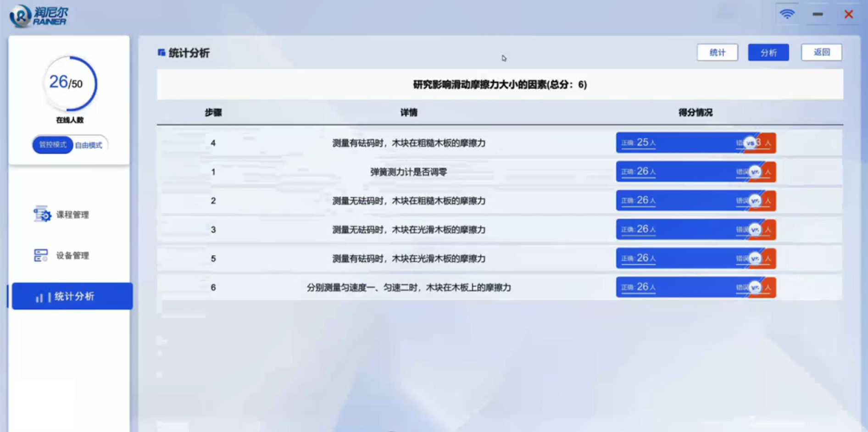The width and height of the screenshot is (868, 432).
Task: Select the 统计分析 sidebar menu
Action: 72,296
